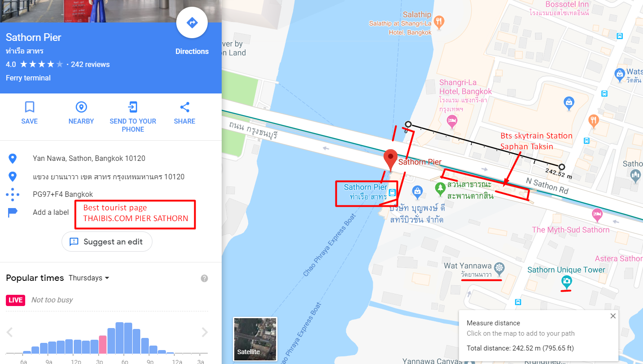Open the Nearby search icon

81,107
